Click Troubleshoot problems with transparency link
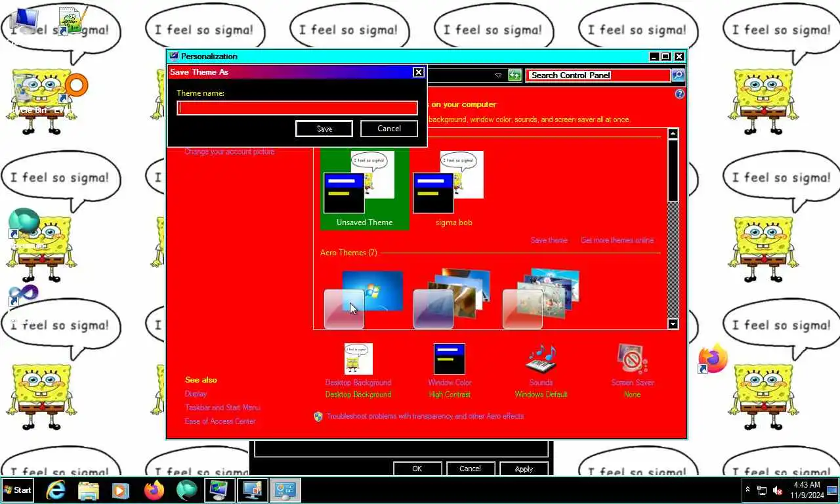 pos(425,416)
